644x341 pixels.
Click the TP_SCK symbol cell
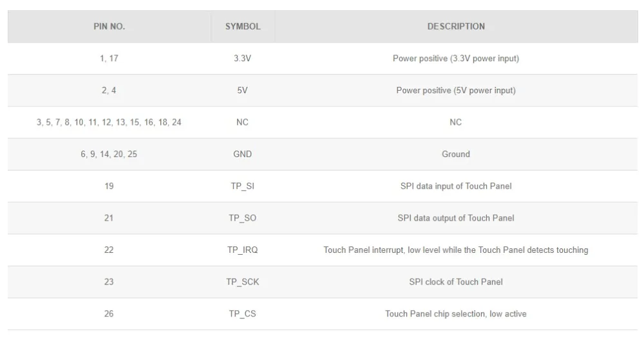click(243, 282)
